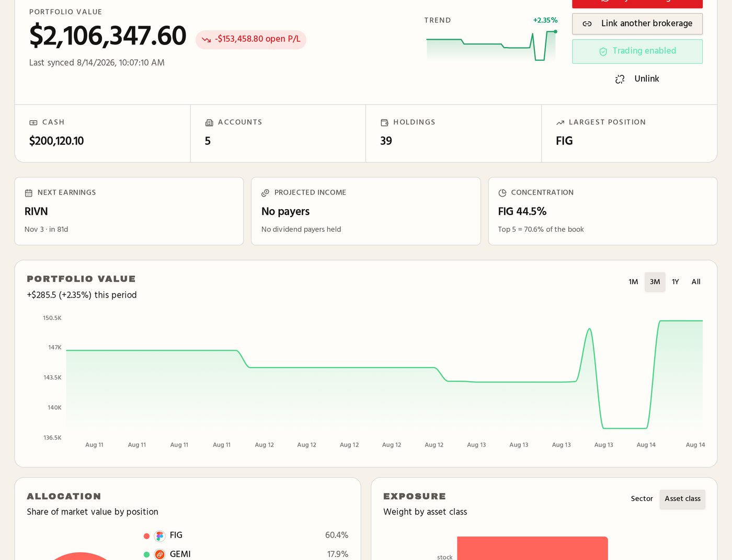Image resolution: width=732 pixels, height=560 pixels.
Task: Click the peak line of the portfolio chart
Action: click(x=681, y=321)
